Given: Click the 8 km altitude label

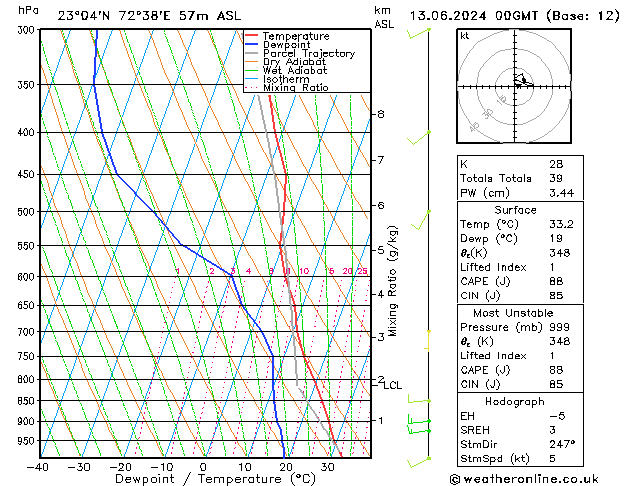Looking at the screenshot, I should pos(381,115).
